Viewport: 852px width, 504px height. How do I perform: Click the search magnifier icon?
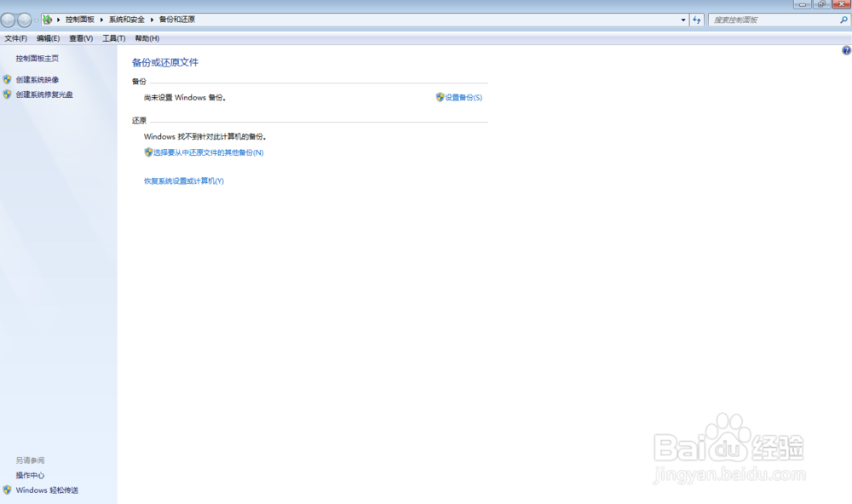843,20
